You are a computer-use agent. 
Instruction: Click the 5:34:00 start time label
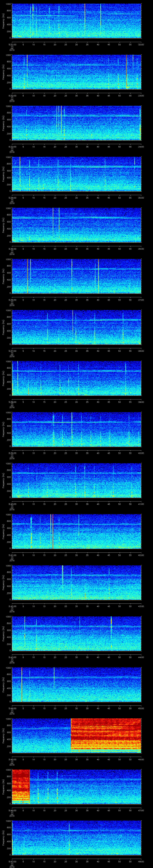pyautogui.click(x=12, y=197)
